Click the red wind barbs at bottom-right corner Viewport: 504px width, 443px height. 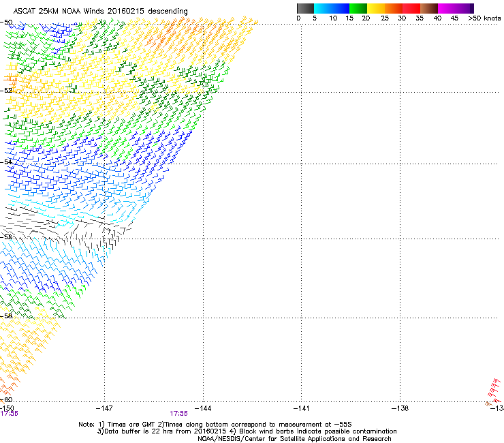pos(494,391)
